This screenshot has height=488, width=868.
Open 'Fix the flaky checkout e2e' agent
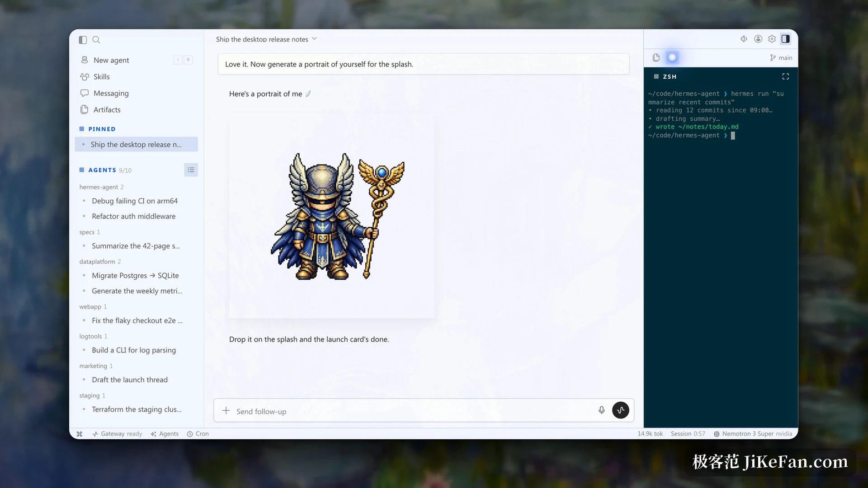point(137,321)
